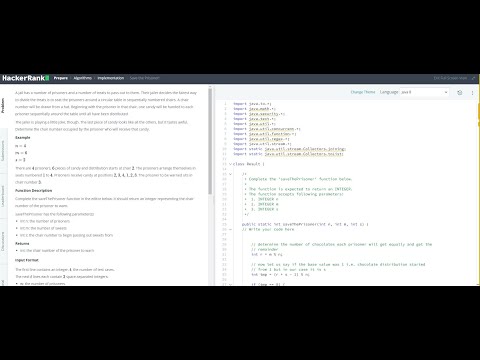This screenshot has height=360, width=480.
Task: Collapse the comment block fold on line 15
Action: pyautogui.click(x=230, y=174)
